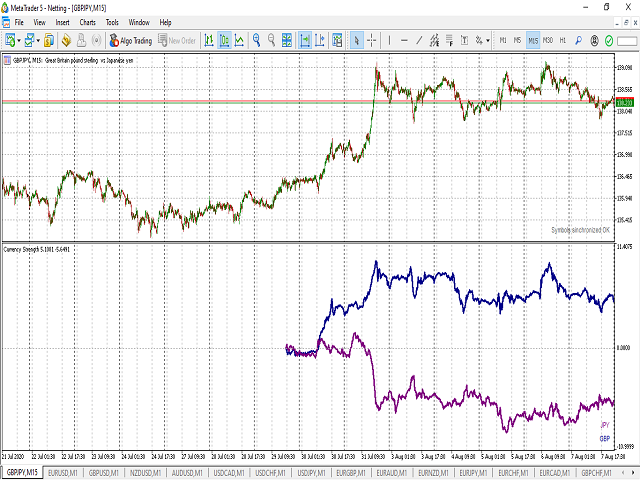Switch chart to candlesticks type
The height and width of the screenshot is (480, 640).
click(x=224, y=41)
